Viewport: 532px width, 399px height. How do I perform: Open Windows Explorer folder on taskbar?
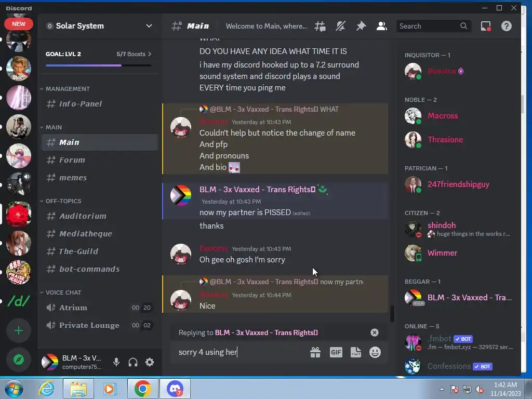click(78, 389)
